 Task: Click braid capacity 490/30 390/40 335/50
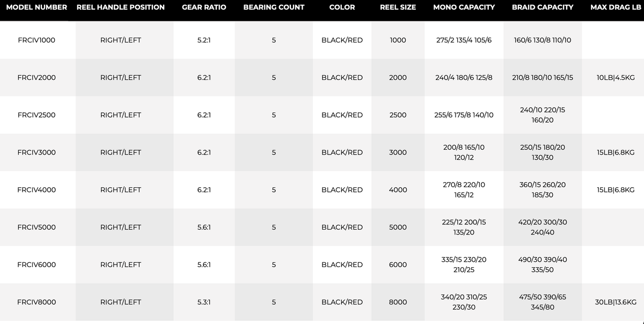tap(543, 264)
